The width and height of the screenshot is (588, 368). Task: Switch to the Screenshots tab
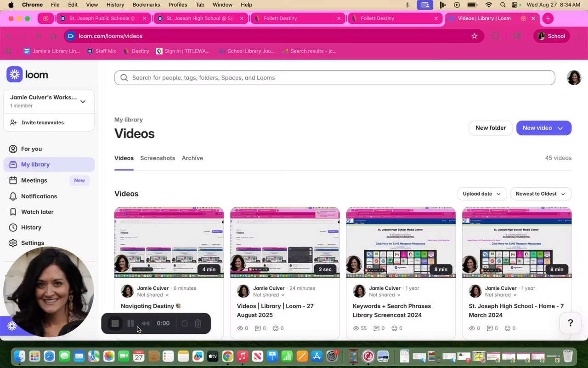tap(158, 158)
